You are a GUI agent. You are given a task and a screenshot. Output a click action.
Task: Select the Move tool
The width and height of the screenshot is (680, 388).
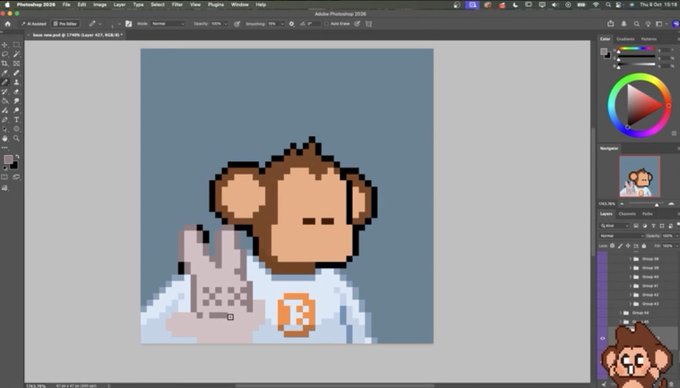click(5, 45)
